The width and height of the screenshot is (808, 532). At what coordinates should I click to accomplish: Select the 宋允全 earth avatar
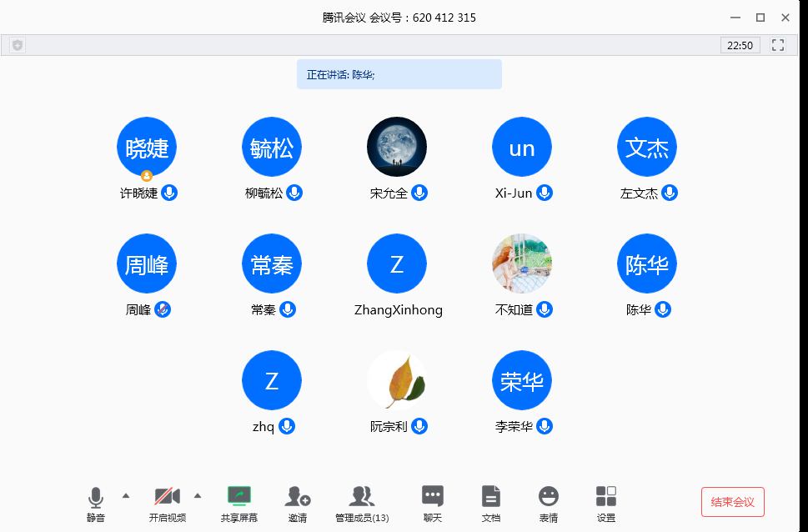[397, 147]
